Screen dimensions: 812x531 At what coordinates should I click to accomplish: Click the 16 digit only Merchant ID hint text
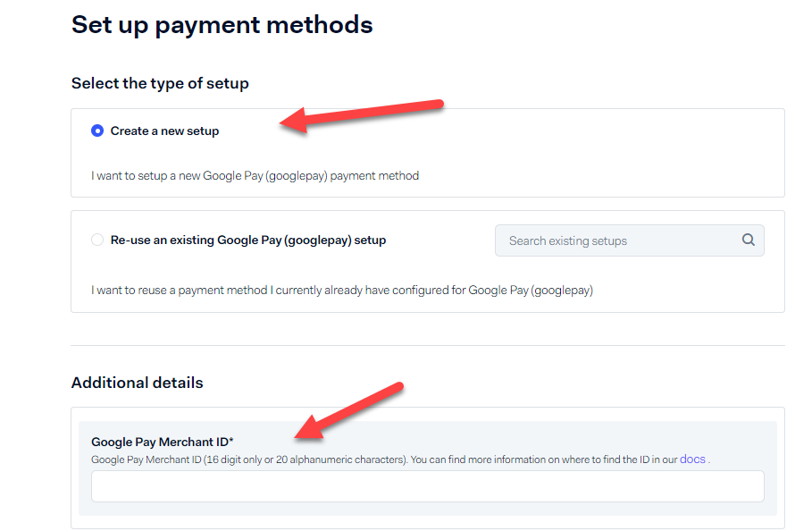pyautogui.click(x=400, y=459)
